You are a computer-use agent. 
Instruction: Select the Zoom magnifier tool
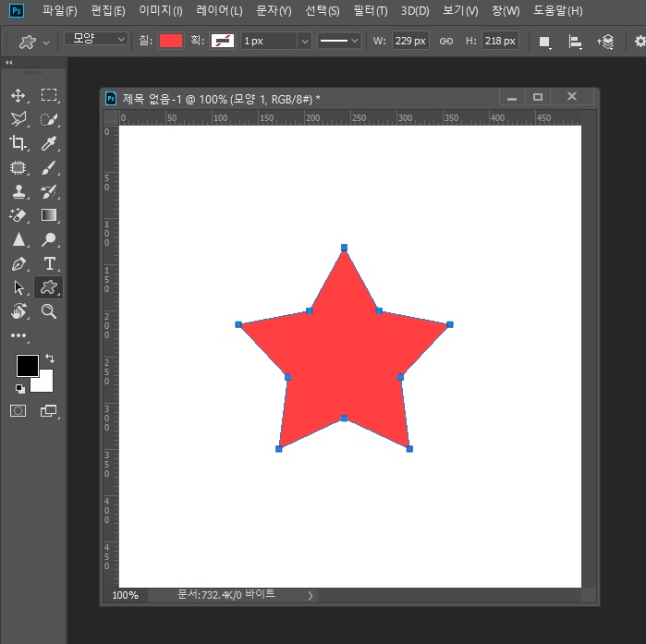(x=49, y=311)
